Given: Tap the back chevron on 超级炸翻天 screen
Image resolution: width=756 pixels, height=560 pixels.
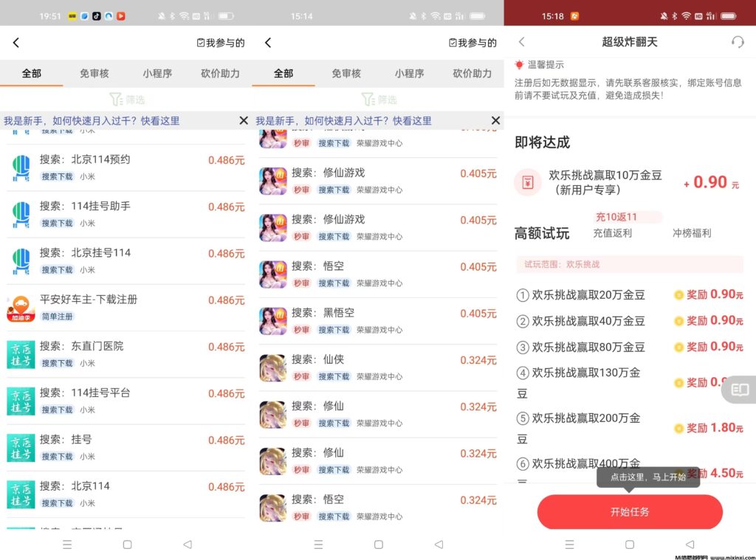Looking at the screenshot, I should click(x=523, y=42).
